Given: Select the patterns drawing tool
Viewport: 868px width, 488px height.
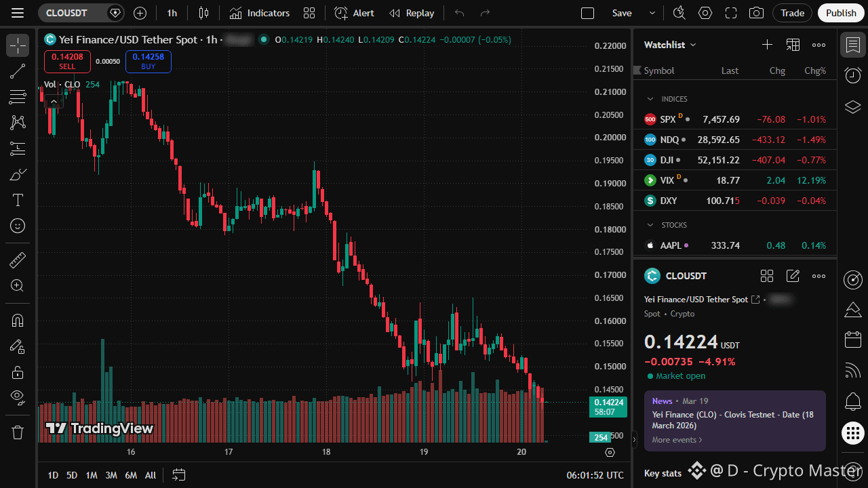Looking at the screenshot, I should click(18, 123).
